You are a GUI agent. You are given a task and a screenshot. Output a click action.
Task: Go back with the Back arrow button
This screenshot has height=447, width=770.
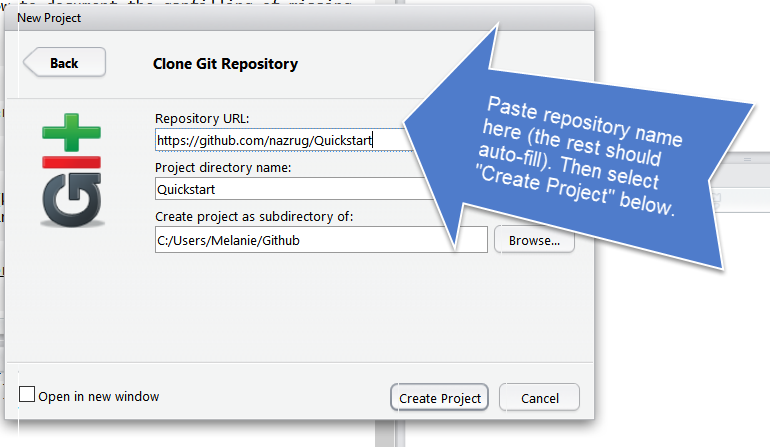65,62
